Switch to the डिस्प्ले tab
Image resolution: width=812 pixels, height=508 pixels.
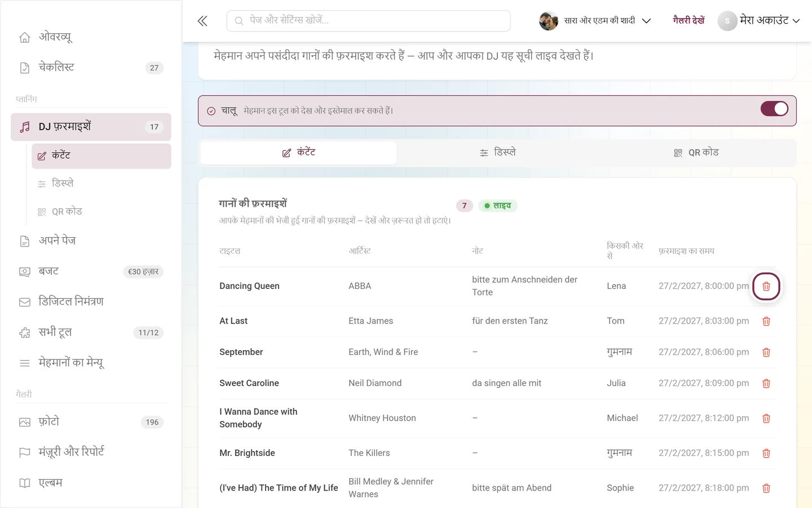pyautogui.click(x=497, y=152)
